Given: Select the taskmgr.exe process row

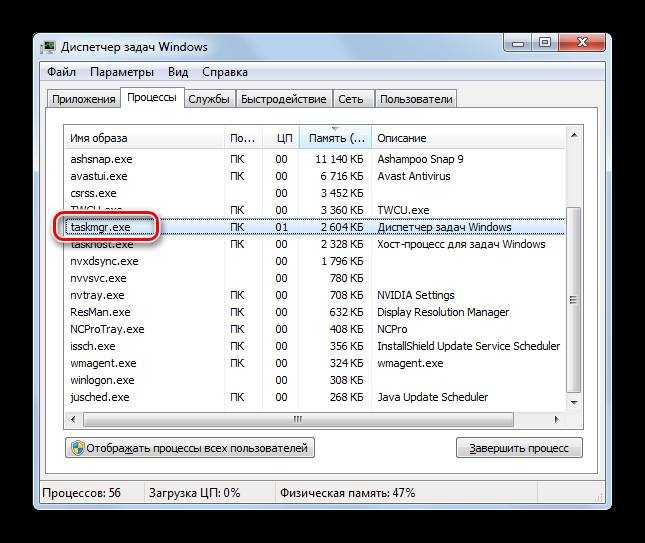Looking at the screenshot, I should [x=315, y=227].
